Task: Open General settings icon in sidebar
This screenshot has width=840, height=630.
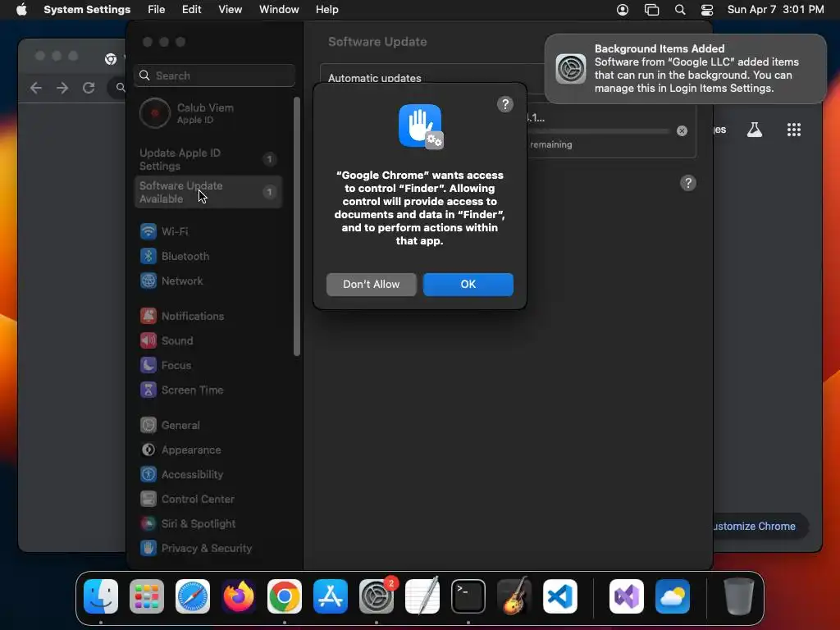Action: click(148, 426)
